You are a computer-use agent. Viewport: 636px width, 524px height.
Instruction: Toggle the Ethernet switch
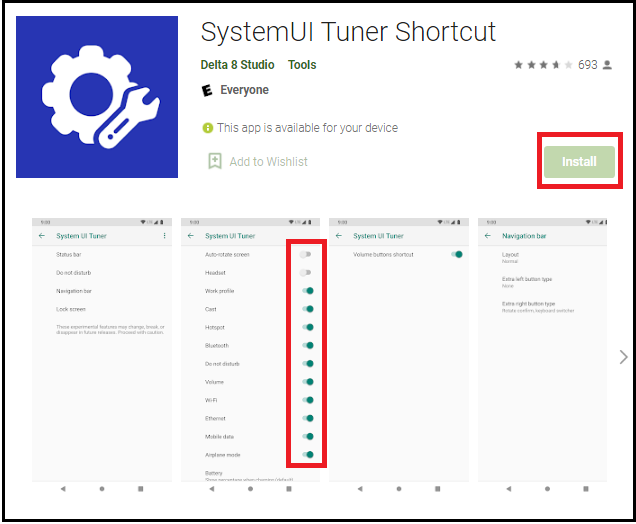coord(308,419)
